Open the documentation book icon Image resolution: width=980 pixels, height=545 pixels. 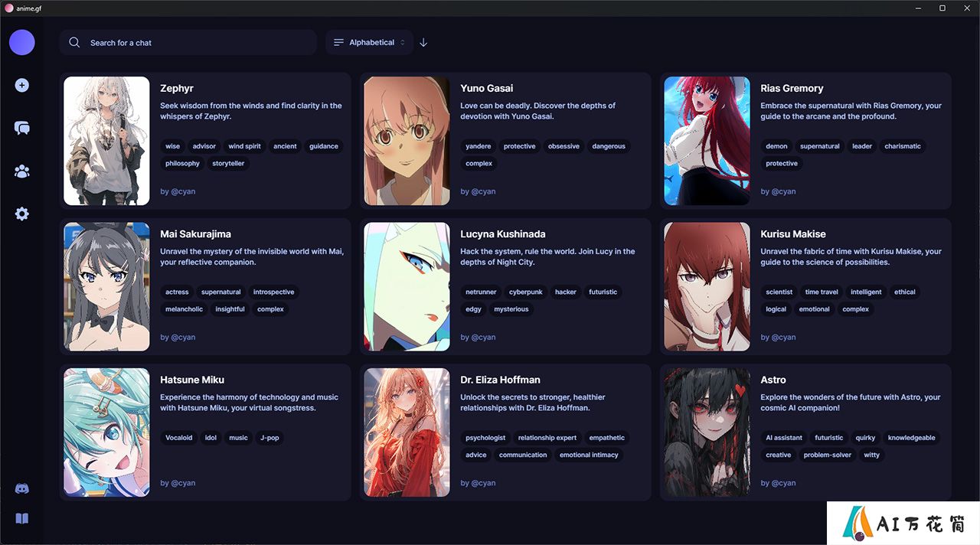(x=22, y=519)
